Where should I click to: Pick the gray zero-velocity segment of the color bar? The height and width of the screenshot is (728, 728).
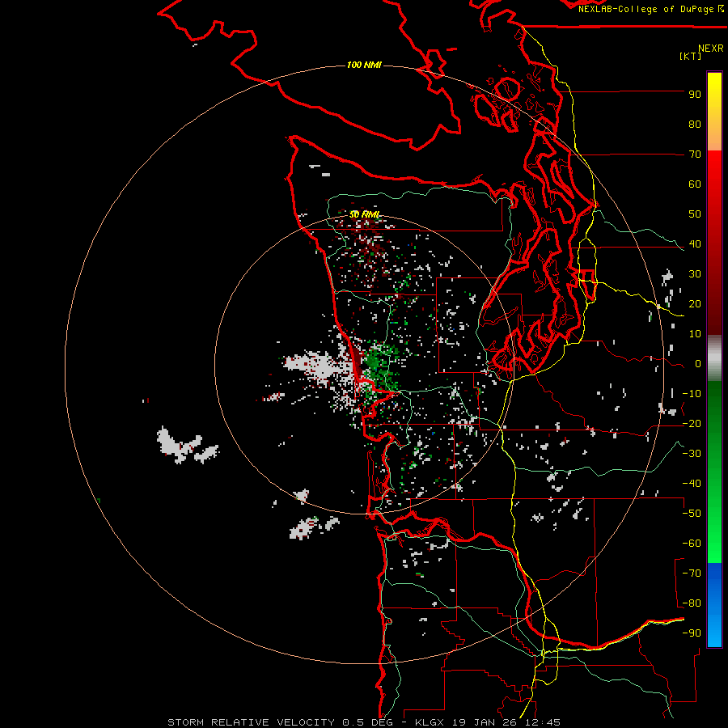click(x=714, y=358)
